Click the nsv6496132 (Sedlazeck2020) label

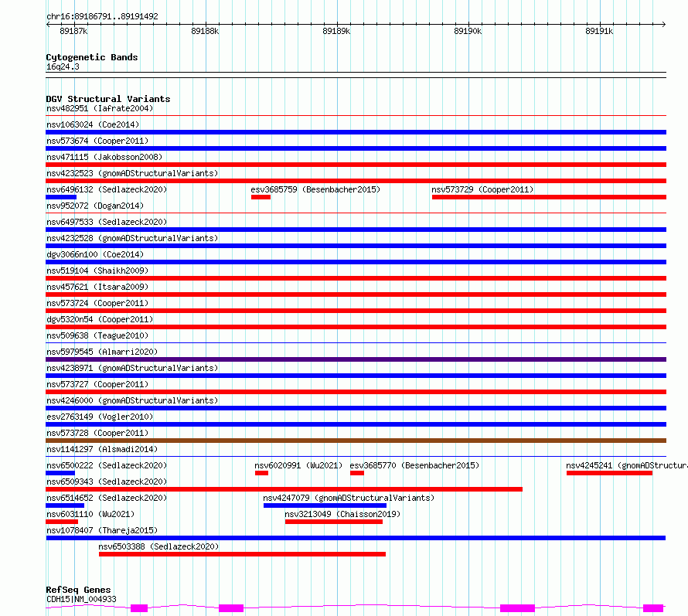pyautogui.click(x=107, y=189)
